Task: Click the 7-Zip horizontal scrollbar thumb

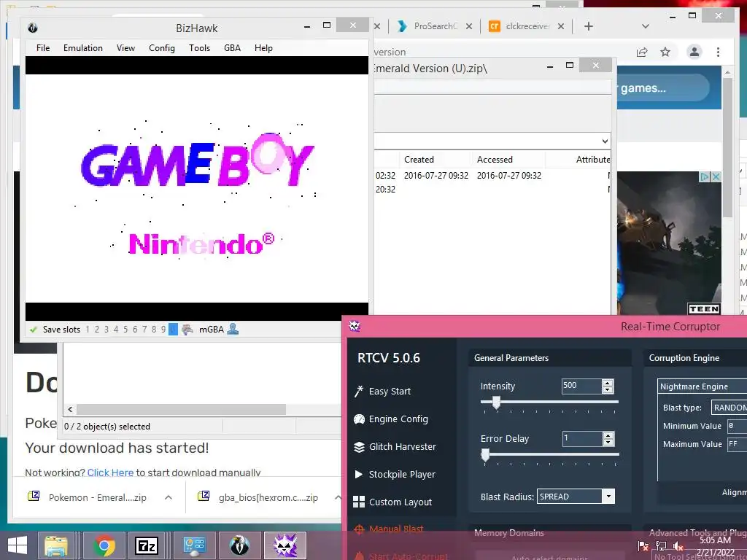Action: coord(181,410)
